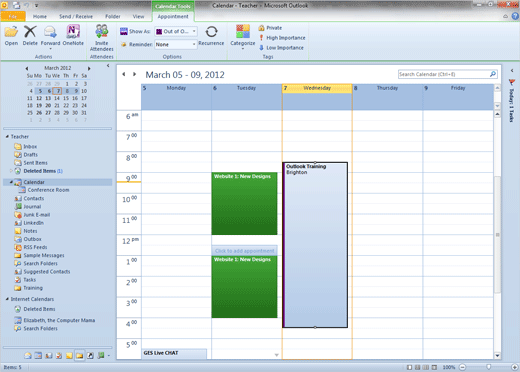520x372 pixels.
Task: Toggle Private tag on appointment
Action: [x=270, y=28]
